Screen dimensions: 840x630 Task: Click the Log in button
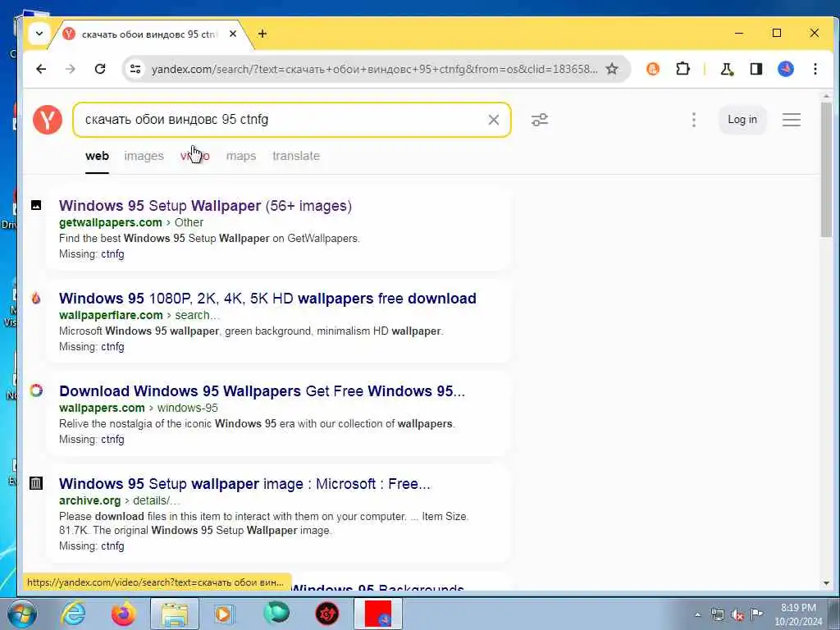(x=742, y=120)
